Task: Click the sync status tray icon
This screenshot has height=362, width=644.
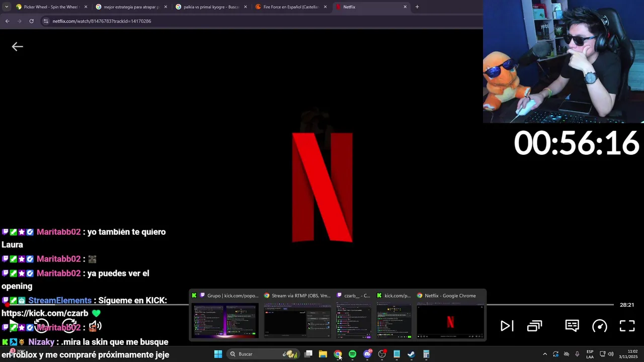Action: (x=555, y=354)
